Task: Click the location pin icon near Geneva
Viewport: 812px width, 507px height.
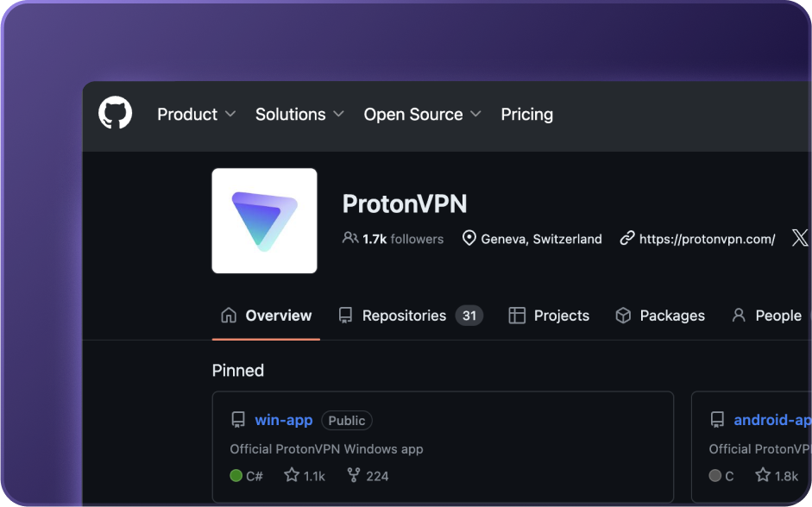Action: click(x=467, y=238)
